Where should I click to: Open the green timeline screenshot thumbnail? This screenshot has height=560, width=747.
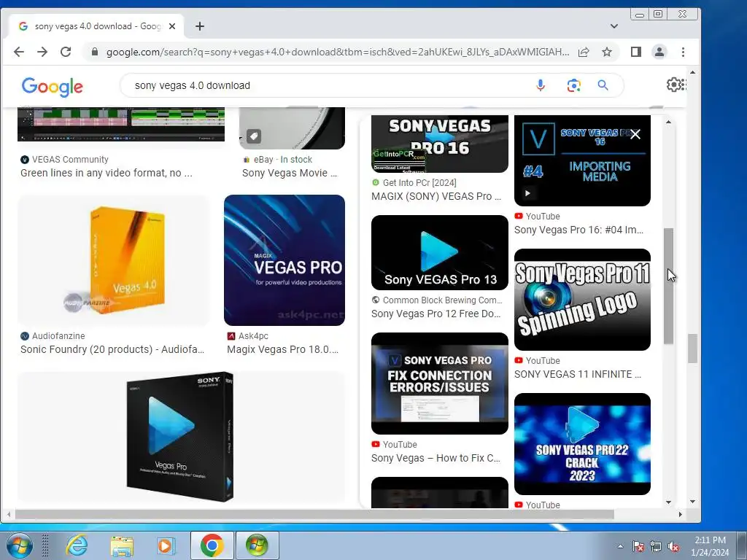[121, 124]
